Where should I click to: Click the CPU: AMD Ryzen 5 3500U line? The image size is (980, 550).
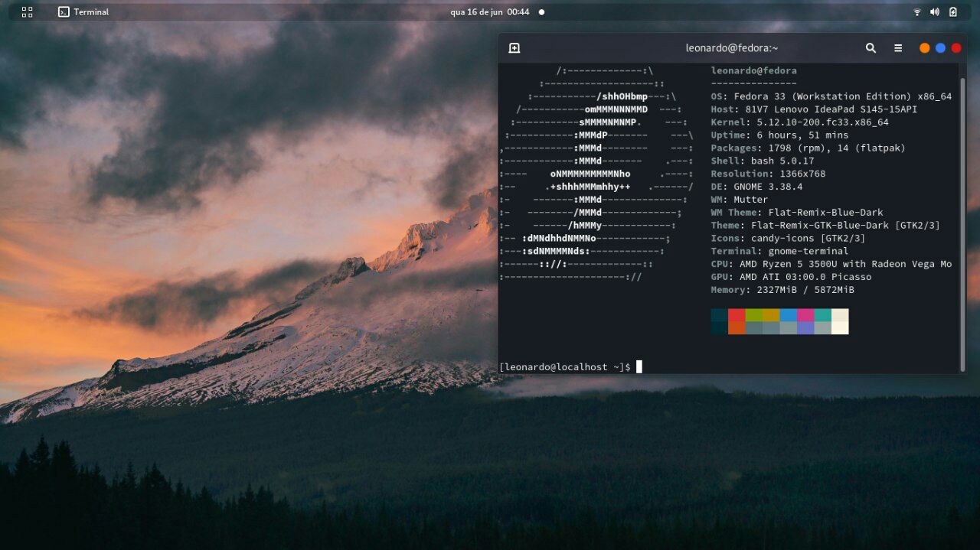click(831, 264)
